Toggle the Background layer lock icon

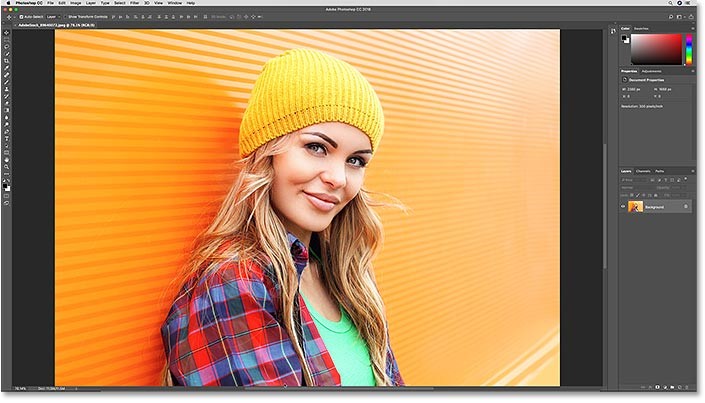(x=686, y=206)
